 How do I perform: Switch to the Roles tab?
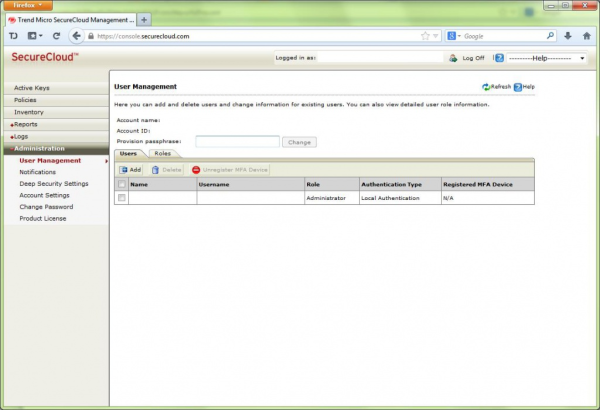pyautogui.click(x=162, y=154)
